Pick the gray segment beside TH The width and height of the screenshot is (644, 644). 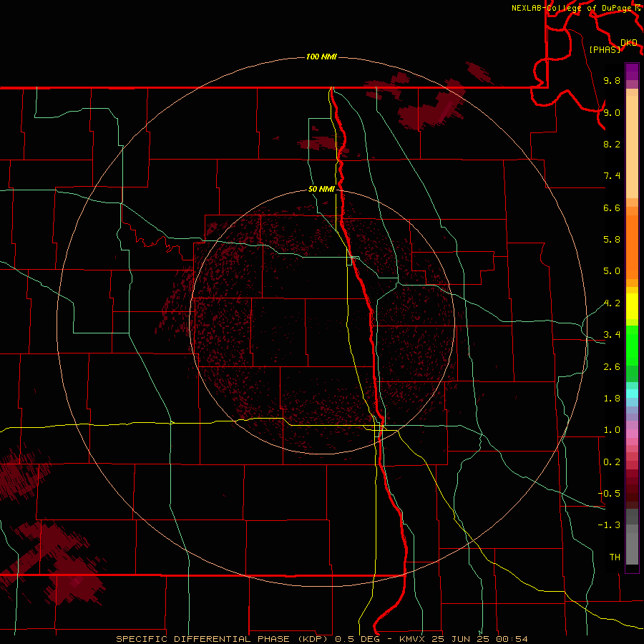coord(632,550)
